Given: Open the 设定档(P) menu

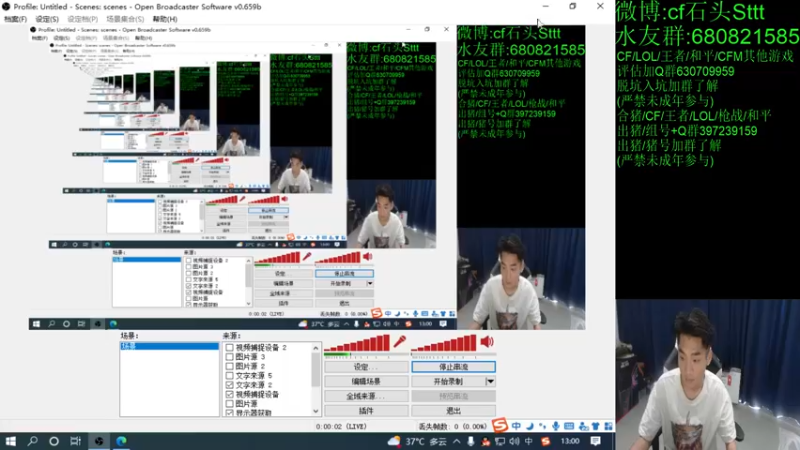Looking at the screenshot, I should point(83,19).
